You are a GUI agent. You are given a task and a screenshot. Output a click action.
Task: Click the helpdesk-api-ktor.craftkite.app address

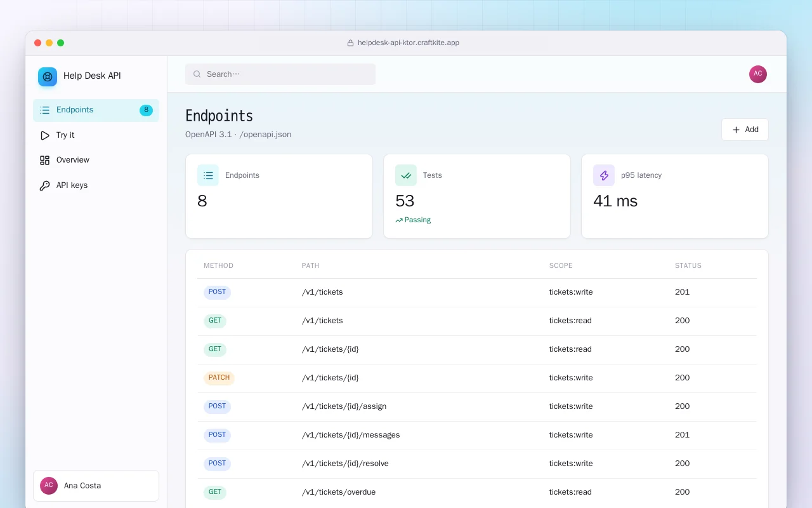pyautogui.click(x=409, y=43)
